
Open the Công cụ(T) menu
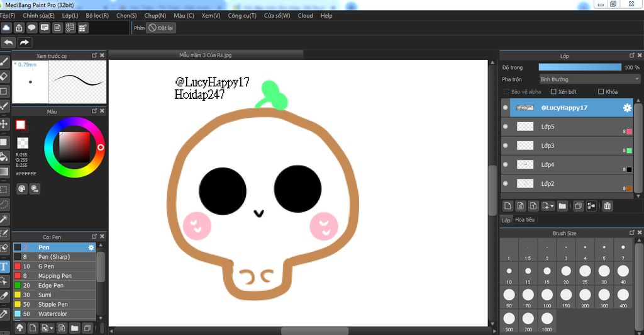pyautogui.click(x=242, y=16)
